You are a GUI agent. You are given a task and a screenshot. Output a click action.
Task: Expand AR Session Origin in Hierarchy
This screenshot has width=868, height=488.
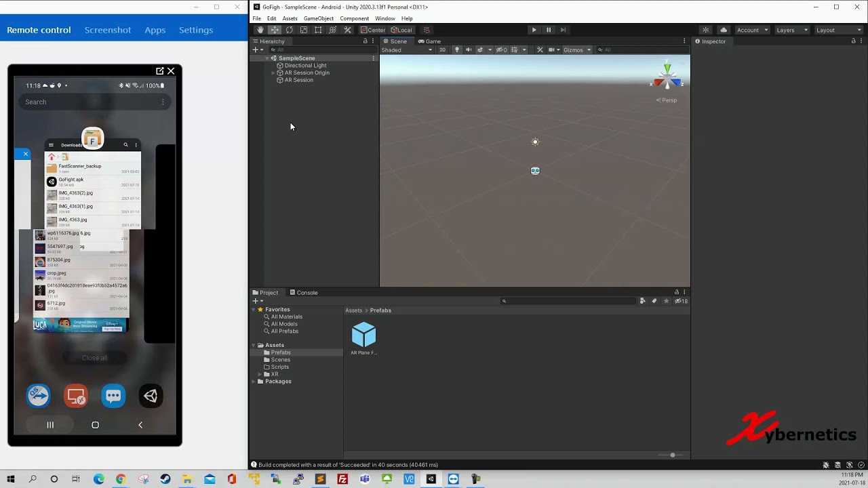(273, 73)
